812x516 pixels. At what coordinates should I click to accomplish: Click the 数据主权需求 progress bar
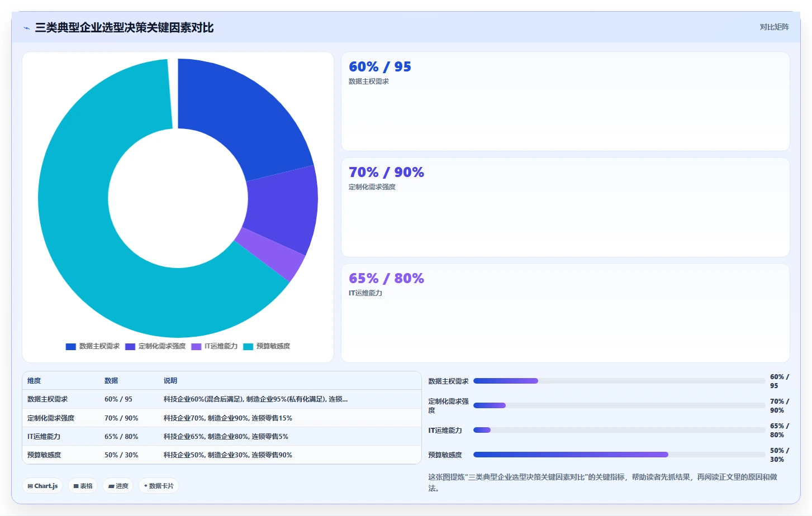coord(619,381)
